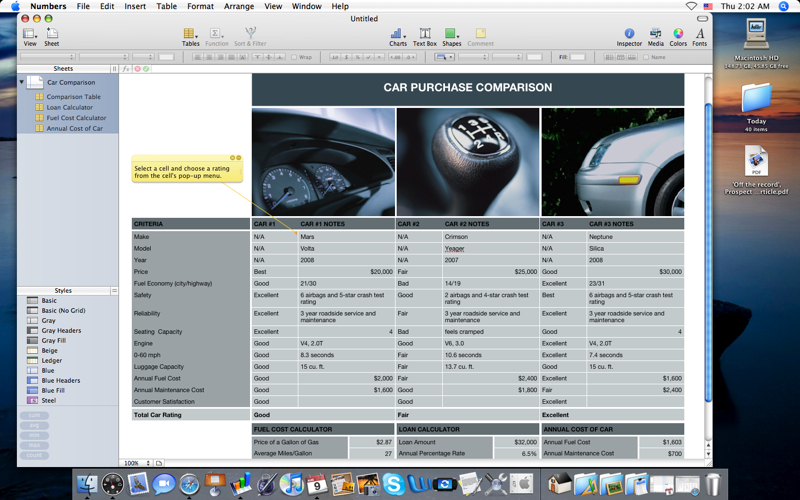The image size is (800, 500).
Task: Open the Charts toolbar button
Action: point(397,35)
